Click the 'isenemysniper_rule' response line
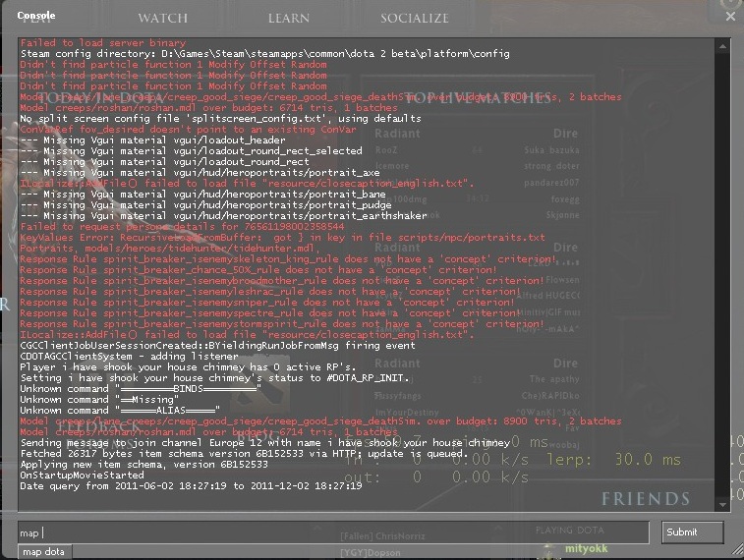This screenshot has height=560, width=744. pos(267,303)
